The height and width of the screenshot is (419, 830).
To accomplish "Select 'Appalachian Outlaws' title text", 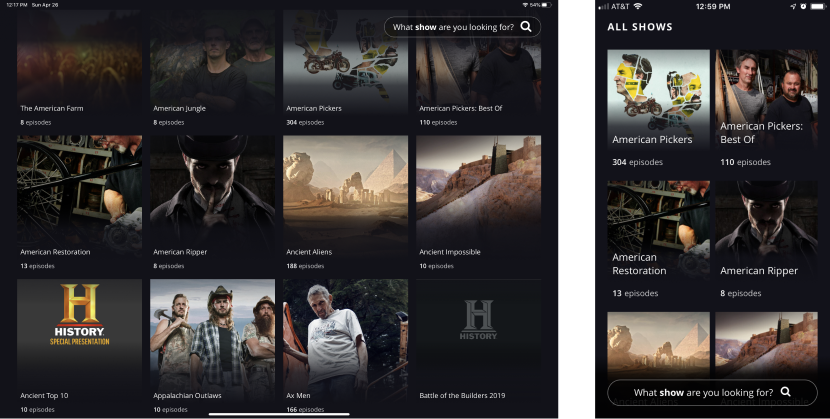I will tap(187, 395).
